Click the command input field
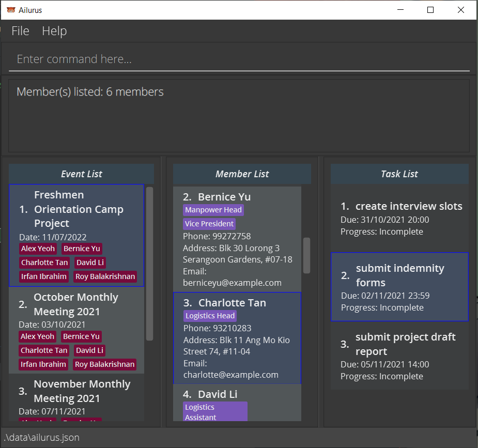 coord(239,59)
